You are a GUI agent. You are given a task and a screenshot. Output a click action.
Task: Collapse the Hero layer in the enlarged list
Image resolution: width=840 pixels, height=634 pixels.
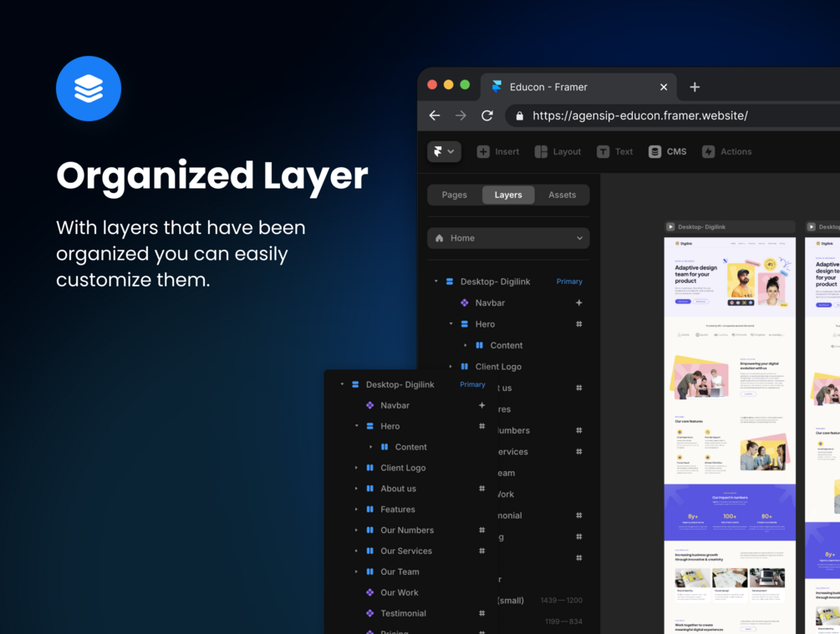tap(356, 426)
